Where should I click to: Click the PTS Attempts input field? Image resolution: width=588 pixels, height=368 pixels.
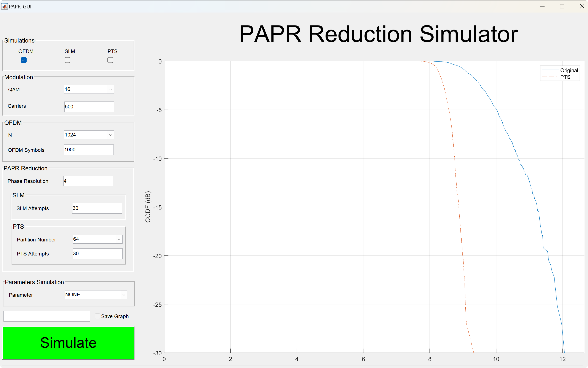(x=97, y=253)
